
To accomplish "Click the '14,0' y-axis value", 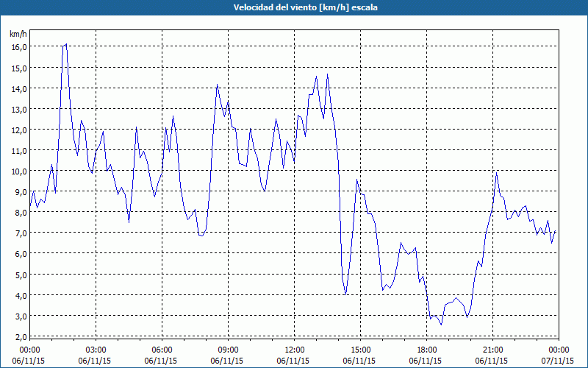I will [x=19, y=88].
